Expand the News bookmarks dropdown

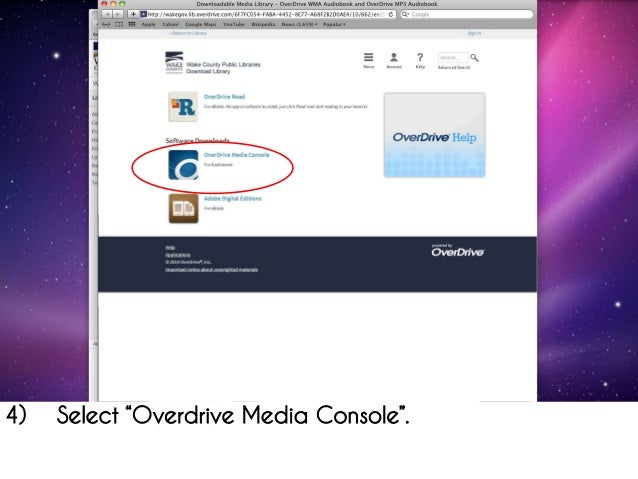[299, 24]
